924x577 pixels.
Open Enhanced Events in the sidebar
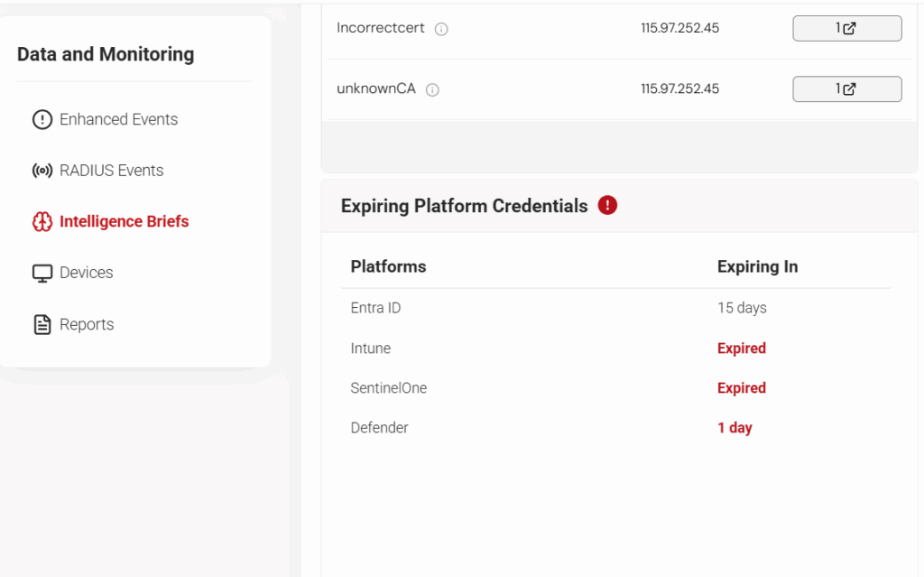click(118, 119)
